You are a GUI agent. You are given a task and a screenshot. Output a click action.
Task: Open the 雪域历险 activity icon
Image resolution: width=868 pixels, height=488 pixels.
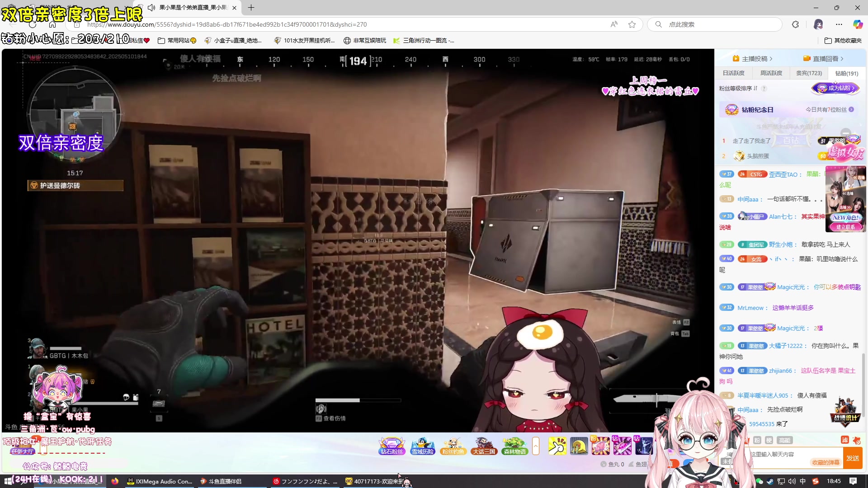point(422,446)
